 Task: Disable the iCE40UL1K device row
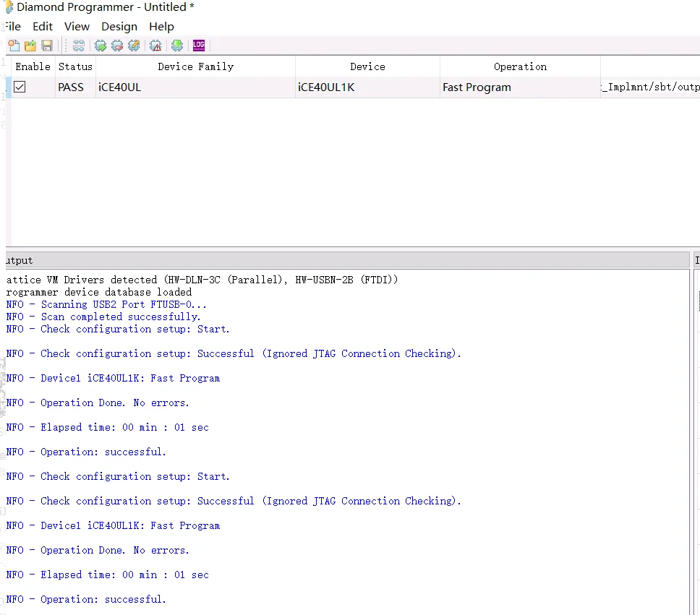pos(18,87)
